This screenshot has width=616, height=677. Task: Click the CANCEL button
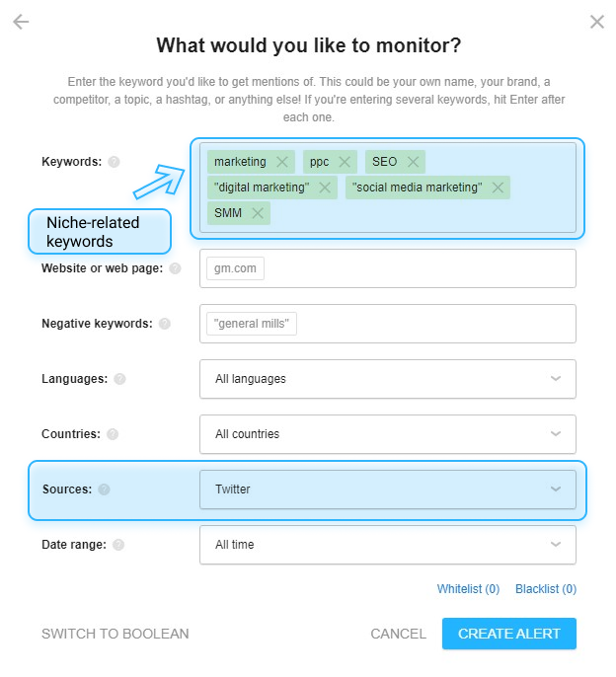pyautogui.click(x=398, y=634)
